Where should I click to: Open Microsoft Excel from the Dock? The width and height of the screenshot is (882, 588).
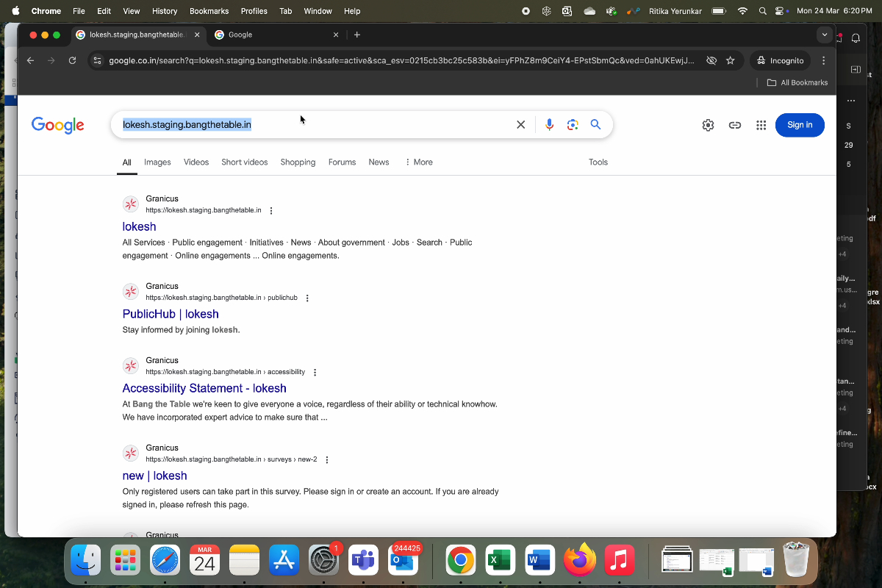500,562
